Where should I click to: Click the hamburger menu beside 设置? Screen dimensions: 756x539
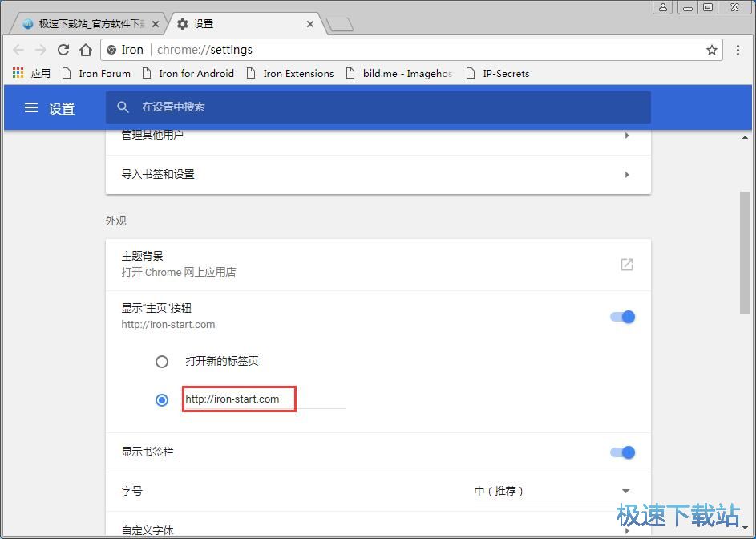[x=30, y=107]
